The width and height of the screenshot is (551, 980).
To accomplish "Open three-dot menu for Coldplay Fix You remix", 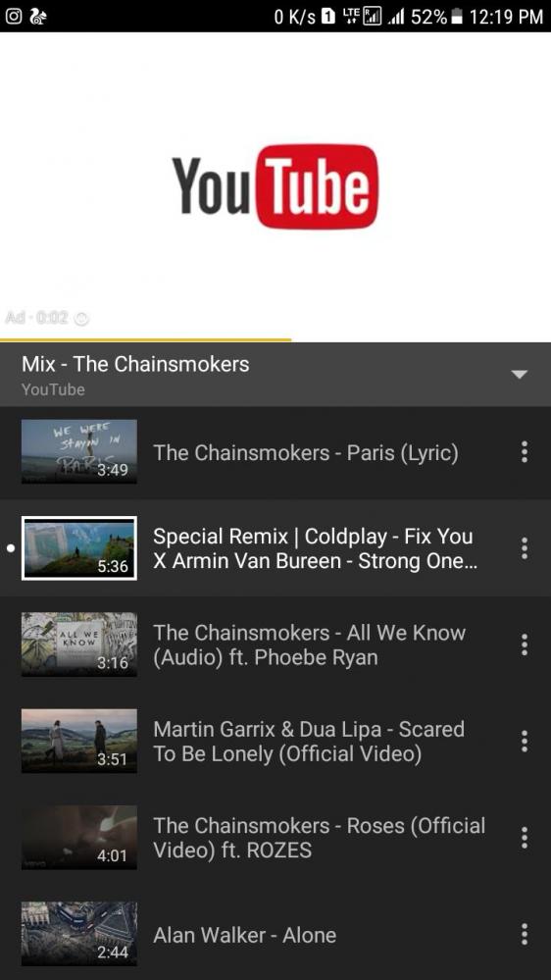I will point(525,548).
